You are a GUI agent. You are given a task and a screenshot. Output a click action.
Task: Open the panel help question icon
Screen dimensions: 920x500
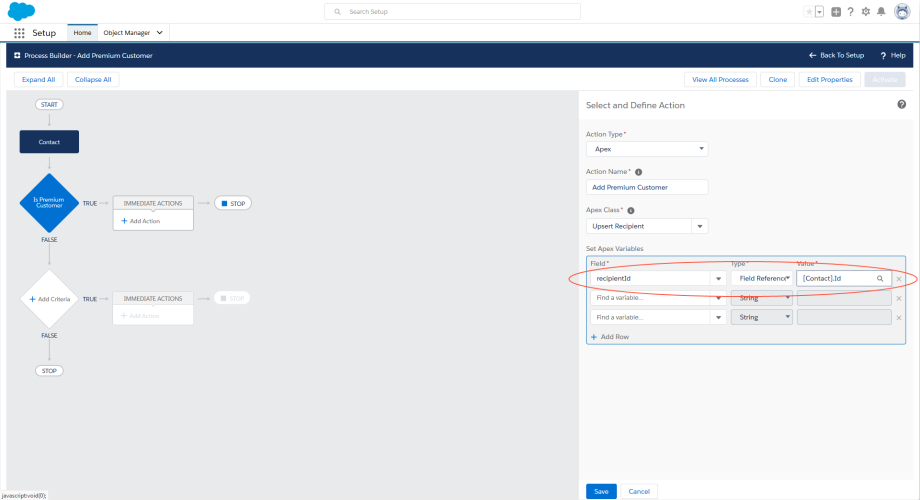pyautogui.click(x=902, y=104)
